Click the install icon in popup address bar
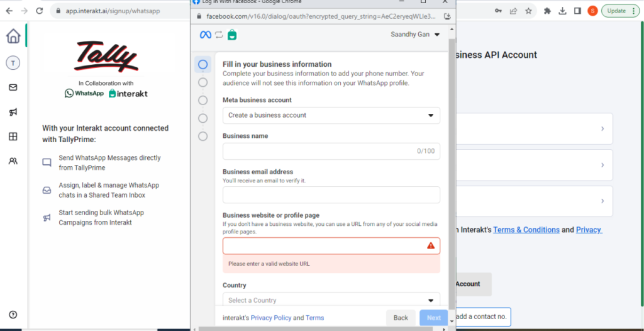644x331 pixels. (x=448, y=16)
